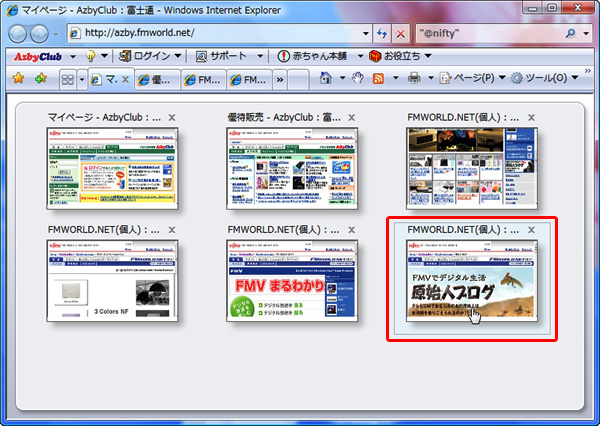Click the Refresh page icon
Screen dimensions: 600x426
(380, 33)
